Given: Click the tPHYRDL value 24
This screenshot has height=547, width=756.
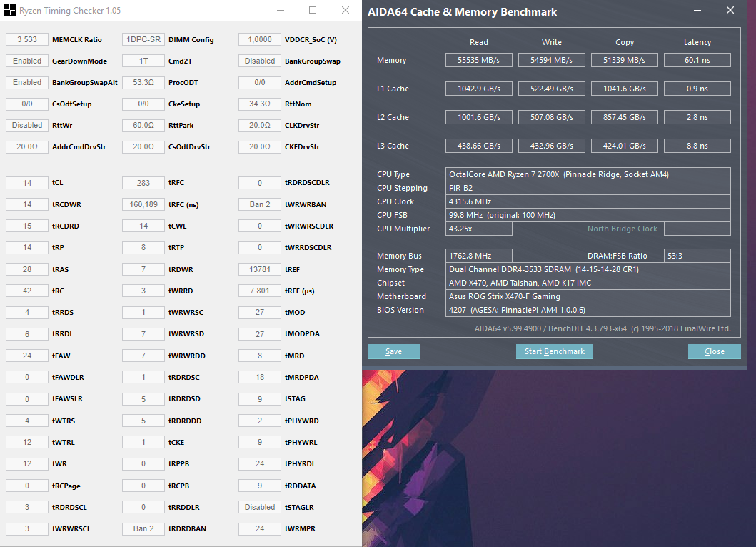Looking at the screenshot, I should (260, 463).
